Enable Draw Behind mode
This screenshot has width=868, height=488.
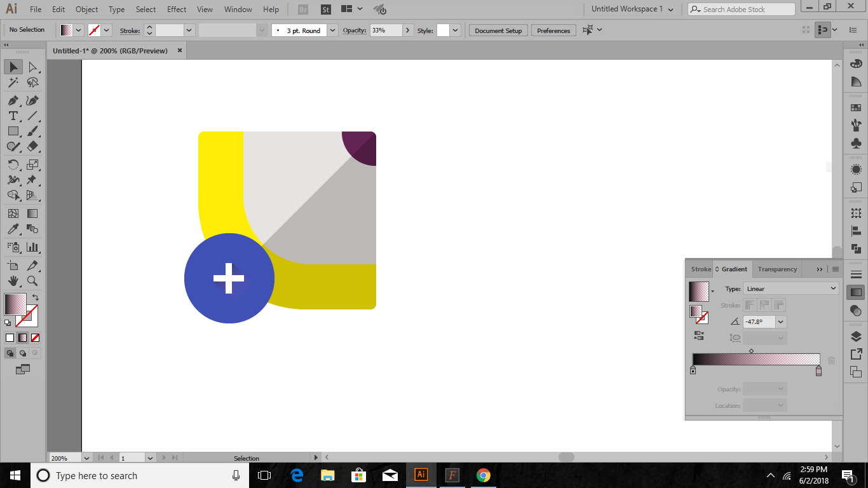click(x=23, y=353)
